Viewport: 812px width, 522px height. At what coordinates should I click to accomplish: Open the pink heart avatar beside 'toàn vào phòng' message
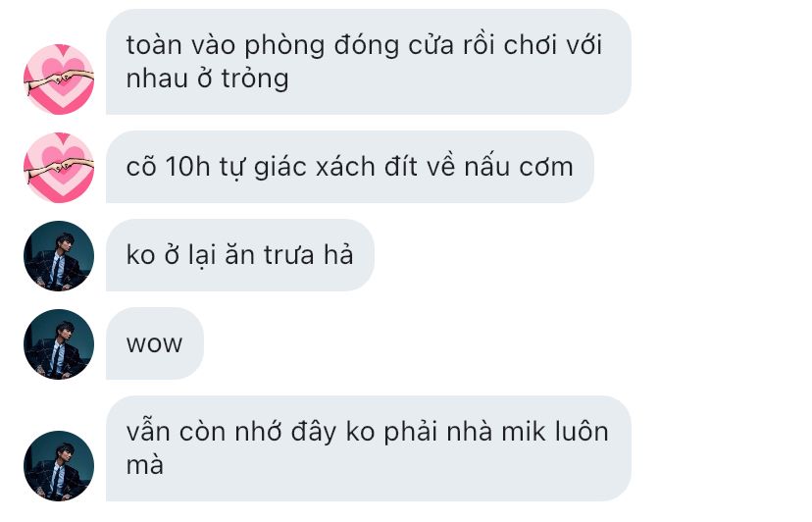(x=59, y=79)
